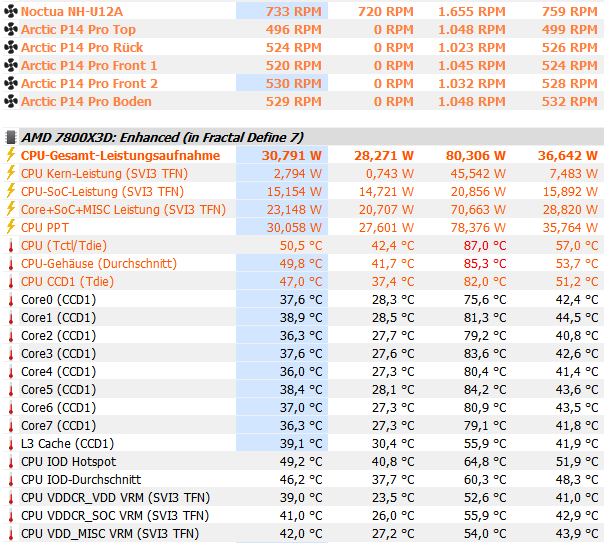This screenshot has width=604, height=543.
Task: Select the CPU PPT label
Action: tap(45, 228)
